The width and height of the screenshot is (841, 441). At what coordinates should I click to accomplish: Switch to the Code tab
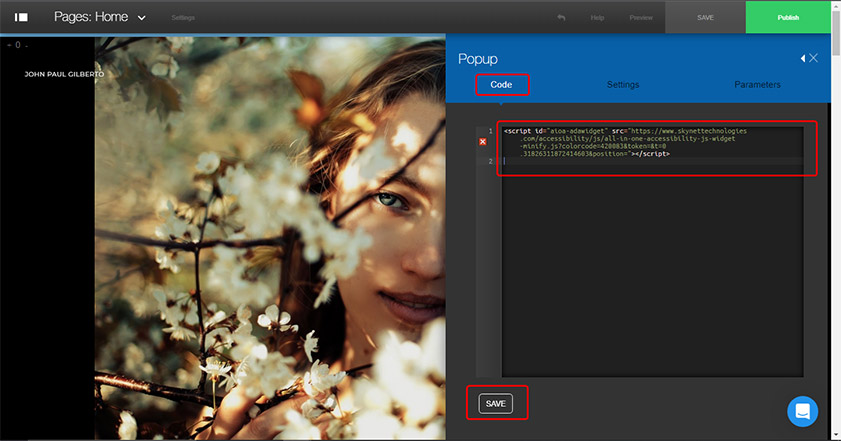(x=501, y=85)
